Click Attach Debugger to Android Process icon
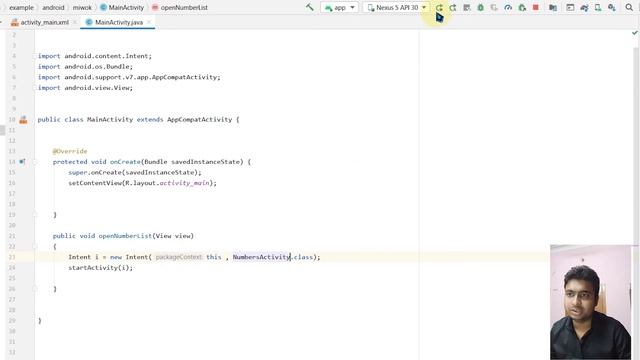The width and height of the screenshot is (640, 360). tap(522, 7)
